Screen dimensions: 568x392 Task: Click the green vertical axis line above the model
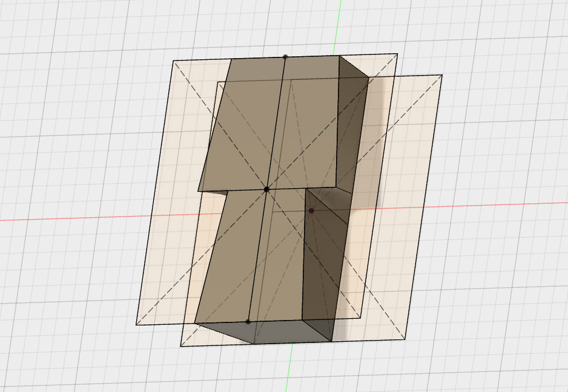(x=340, y=24)
